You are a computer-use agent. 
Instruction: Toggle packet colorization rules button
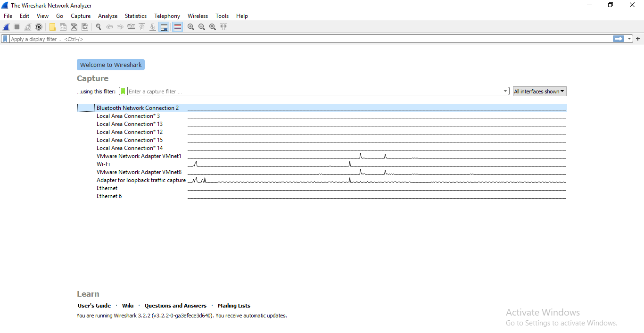click(x=177, y=27)
